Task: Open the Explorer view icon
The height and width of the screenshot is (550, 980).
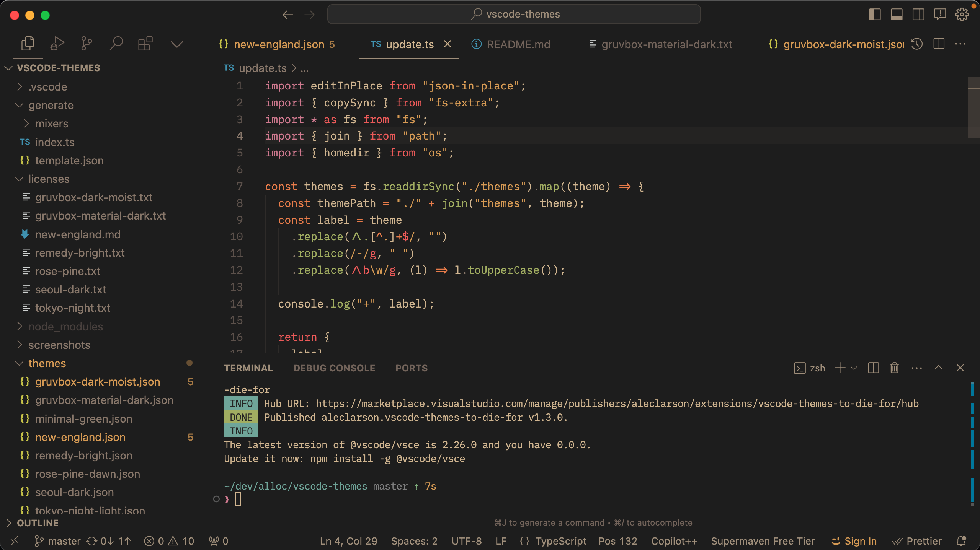Action: point(28,44)
